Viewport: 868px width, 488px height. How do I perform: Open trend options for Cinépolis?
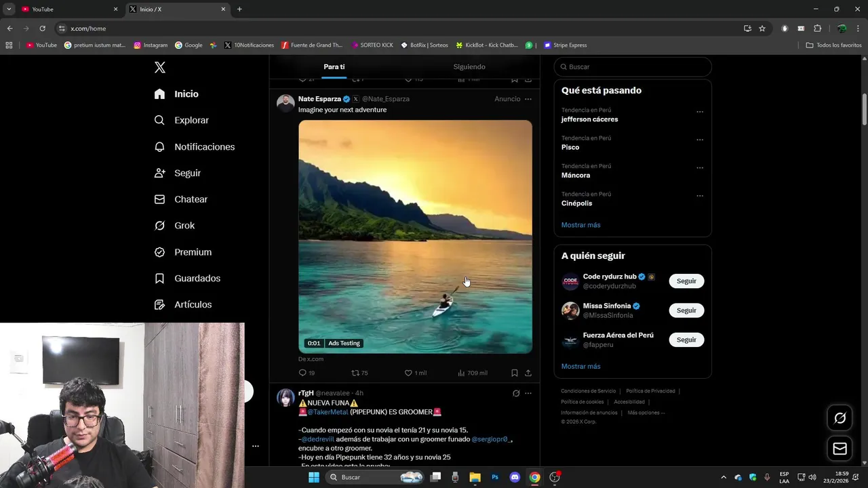700,196
